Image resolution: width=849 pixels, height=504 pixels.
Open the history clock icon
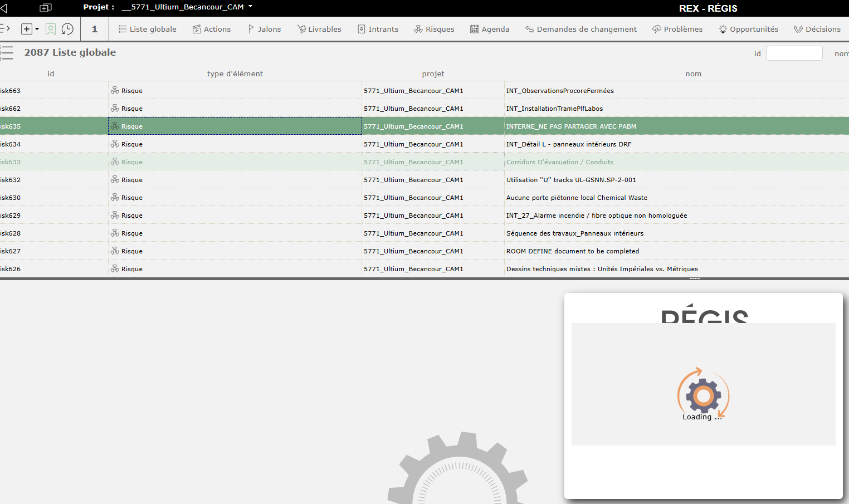[67, 29]
